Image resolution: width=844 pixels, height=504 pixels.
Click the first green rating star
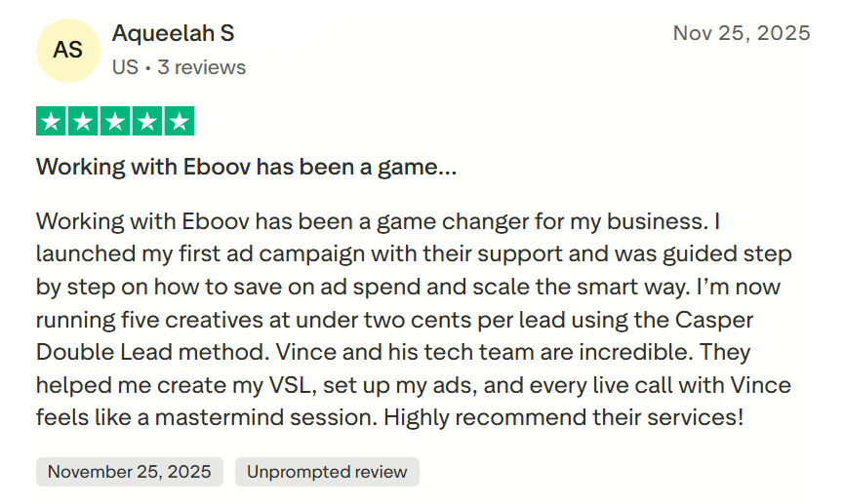point(52,122)
